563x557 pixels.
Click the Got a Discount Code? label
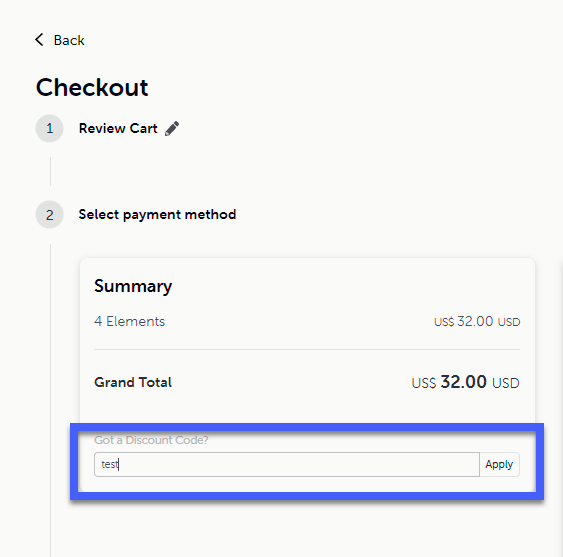(x=151, y=440)
